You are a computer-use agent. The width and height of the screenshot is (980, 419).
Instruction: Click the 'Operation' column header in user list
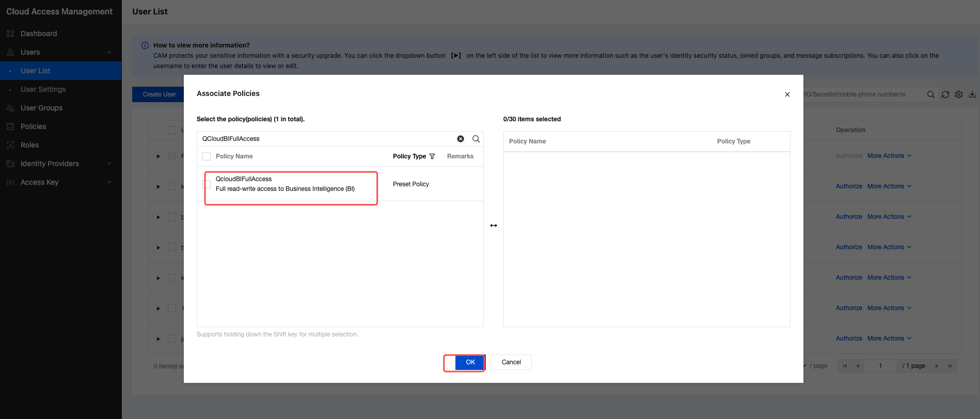[850, 130]
